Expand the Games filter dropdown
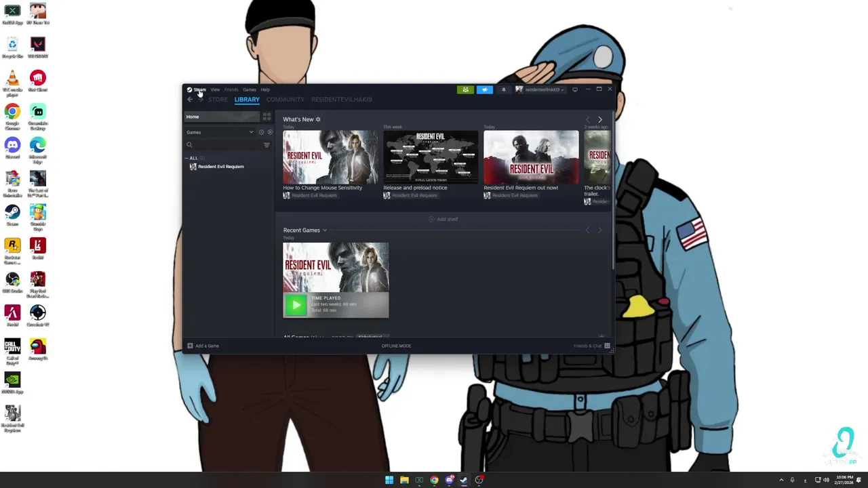The image size is (868, 488). [220, 132]
